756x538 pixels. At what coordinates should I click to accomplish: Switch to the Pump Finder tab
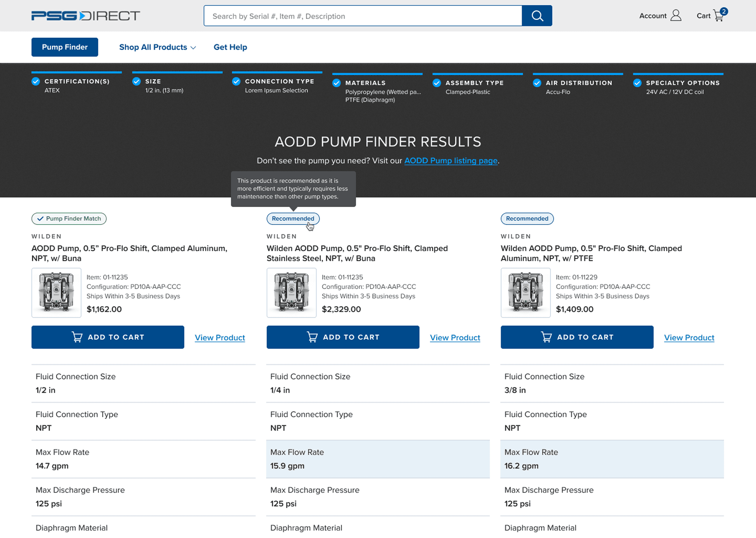point(64,47)
